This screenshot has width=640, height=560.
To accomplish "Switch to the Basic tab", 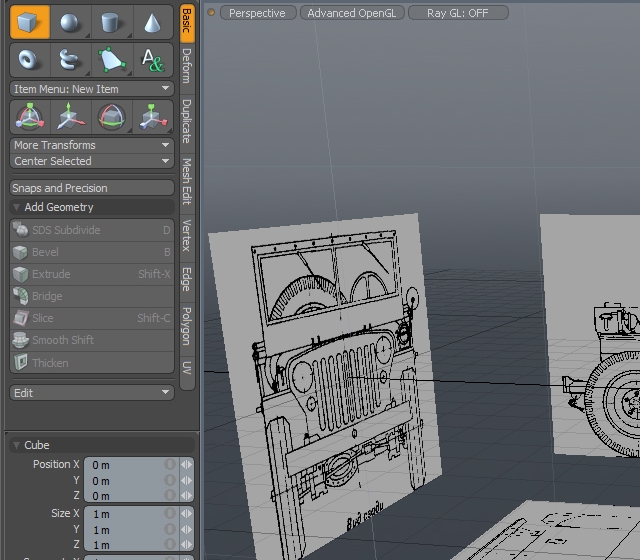I will pyautogui.click(x=187, y=22).
